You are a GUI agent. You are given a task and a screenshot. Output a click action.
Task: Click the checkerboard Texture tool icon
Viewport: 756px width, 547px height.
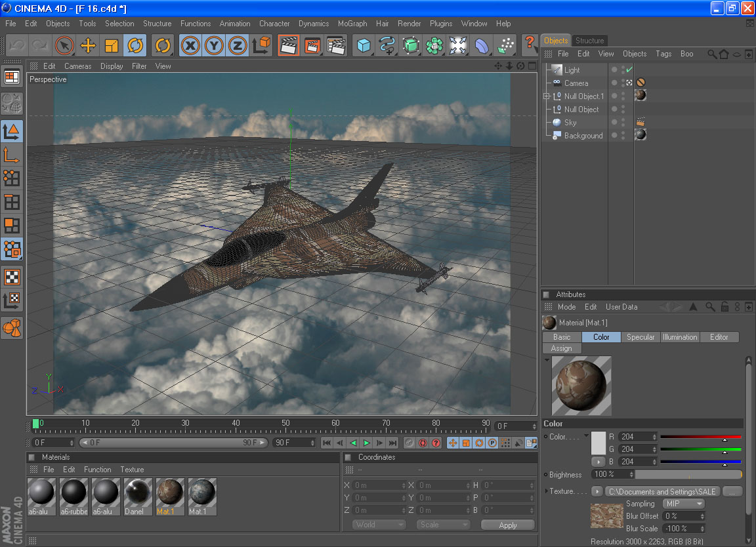12,277
